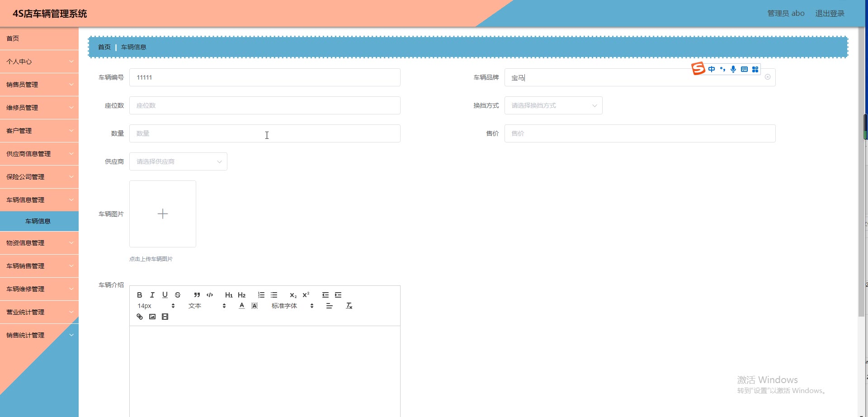Screen dimensions: 868x417
Task: Insert a hyperlink in editor
Action: click(140, 317)
